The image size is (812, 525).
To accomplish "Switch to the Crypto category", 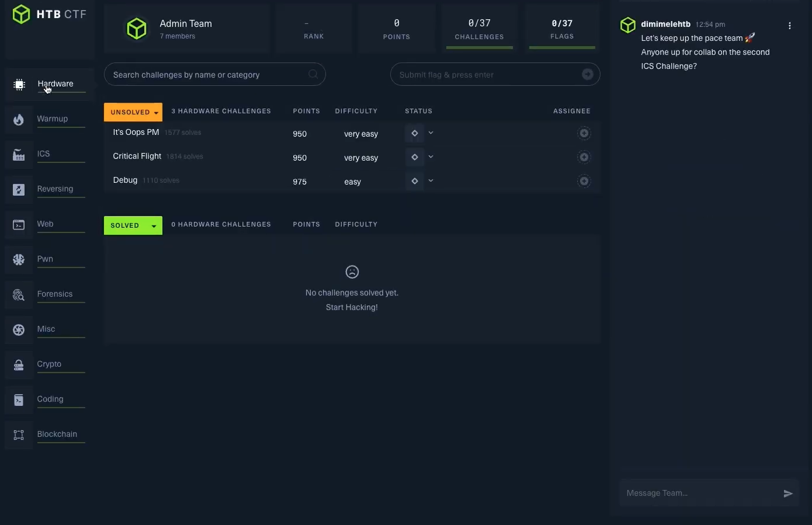I will [x=50, y=365].
